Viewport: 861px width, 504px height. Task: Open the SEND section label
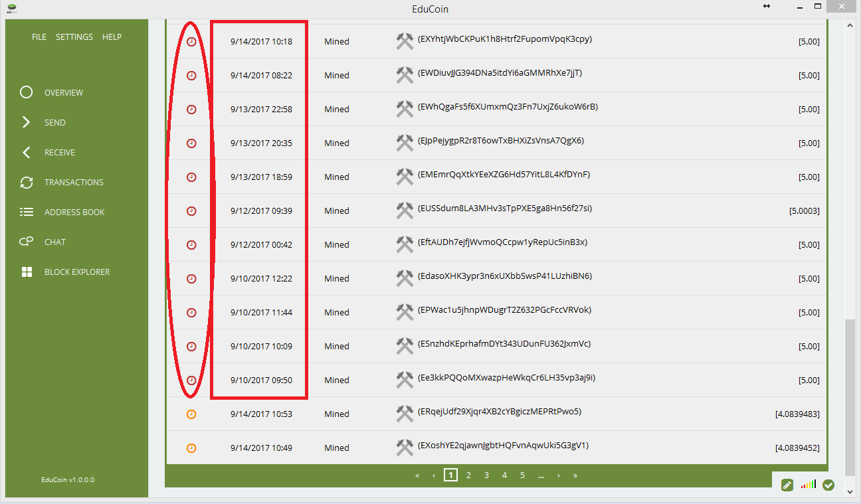(x=55, y=122)
